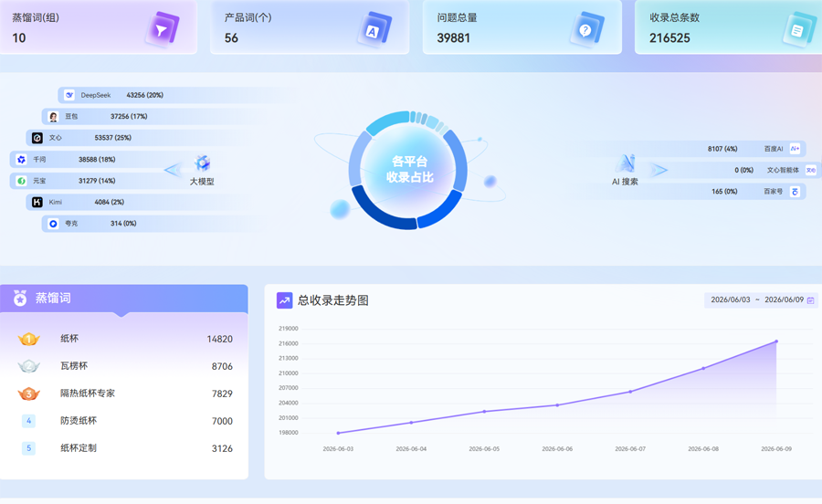Click the blue A icon on 产品词 card
Screen dimensions: 822x504
click(374, 30)
